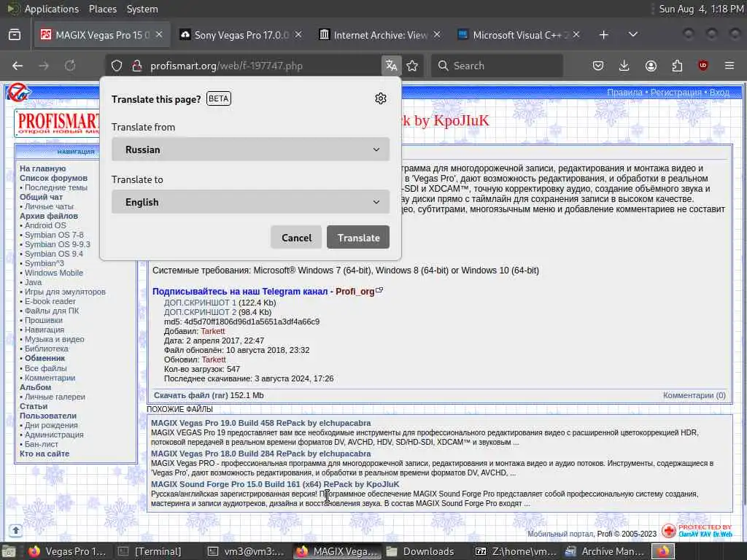This screenshot has height=560, width=747.
Task: Open extensions puzzle icon
Action: [677, 66]
